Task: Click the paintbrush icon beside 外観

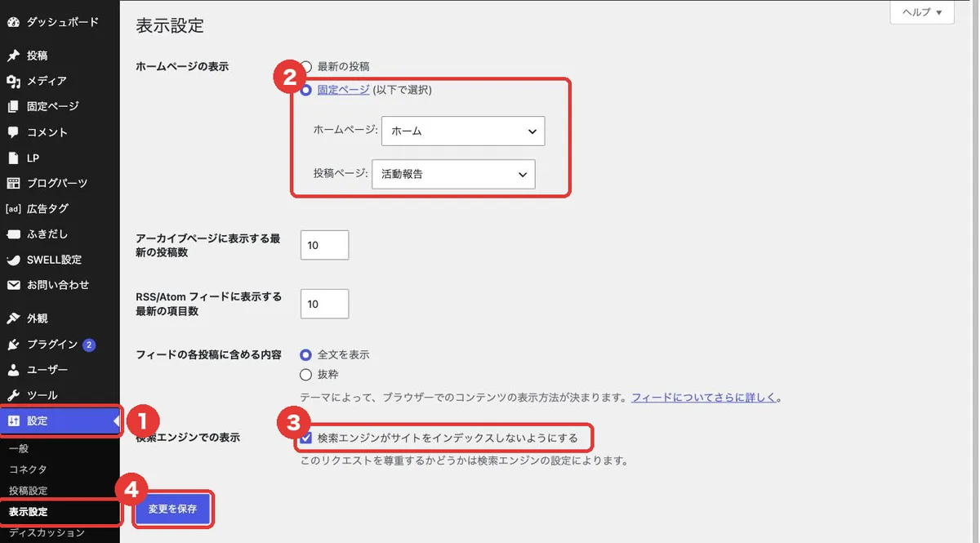Action: 13,318
